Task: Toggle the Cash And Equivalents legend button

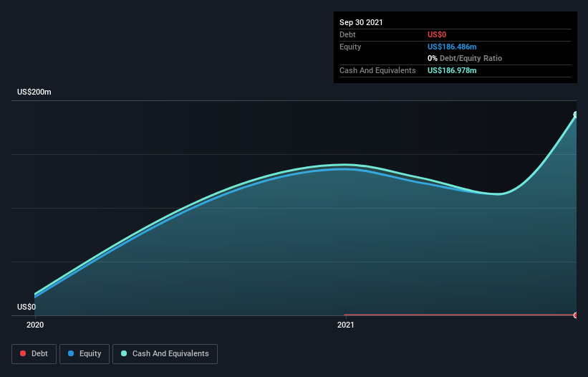Action: pos(165,354)
